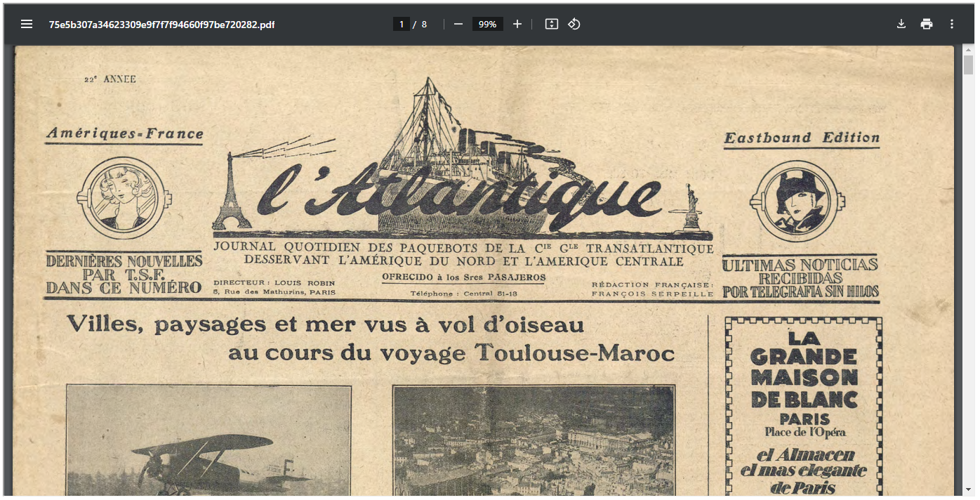Click the total page count 8
Viewport: 980px width, 500px height.
pos(424,25)
